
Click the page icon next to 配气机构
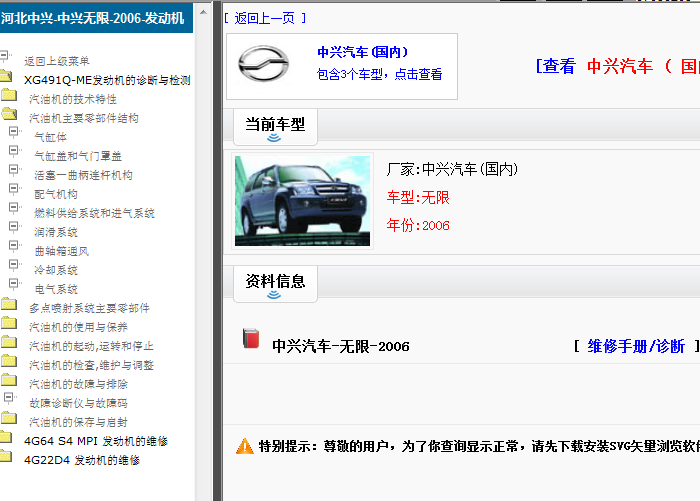pos(15,189)
